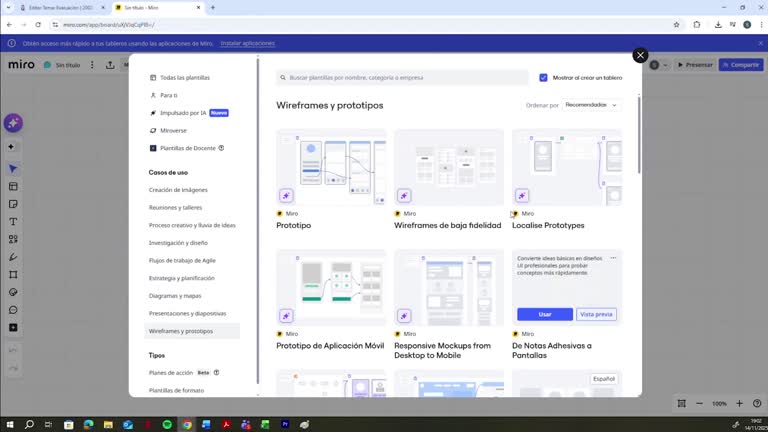The height and width of the screenshot is (432, 768).
Task: Open the templates tool in left toolbar
Action: tap(13, 187)
